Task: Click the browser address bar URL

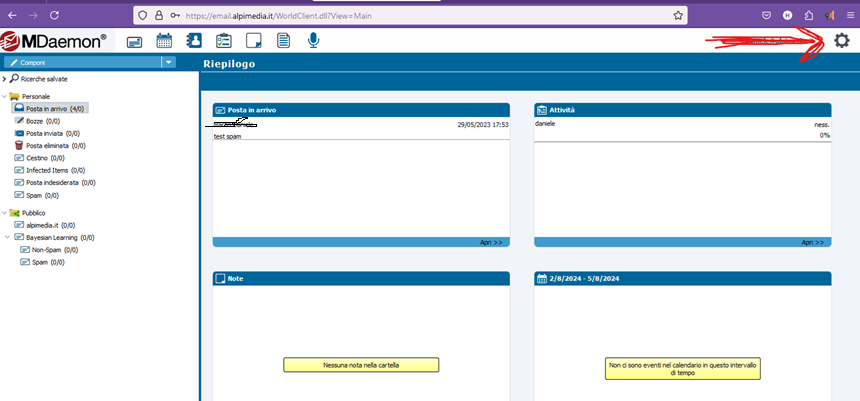Action: coord(400,16)
